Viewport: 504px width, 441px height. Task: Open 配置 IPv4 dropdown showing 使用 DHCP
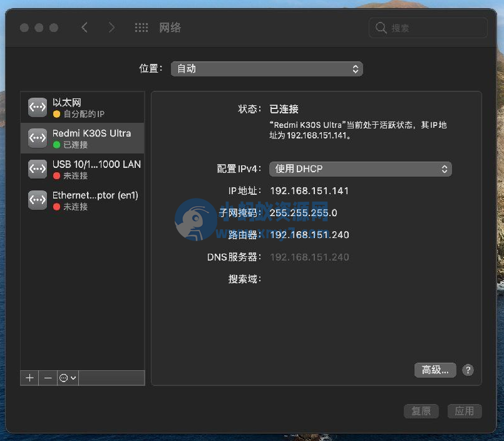coord(361,169)
